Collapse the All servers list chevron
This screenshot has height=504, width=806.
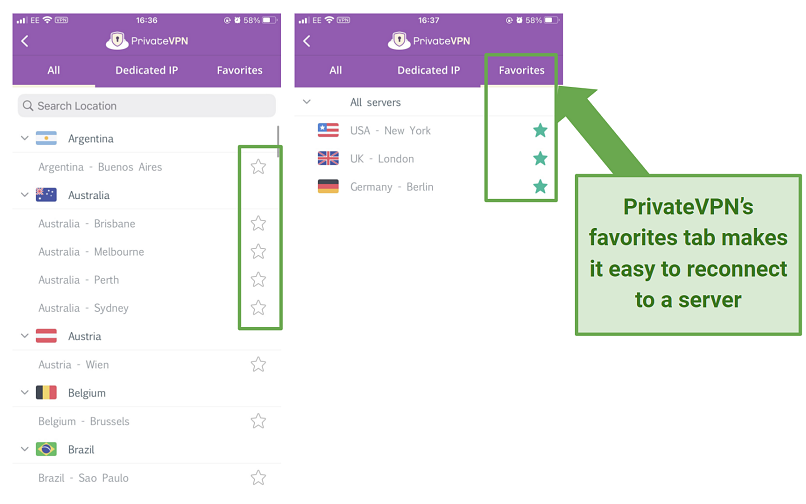point(306,102)
